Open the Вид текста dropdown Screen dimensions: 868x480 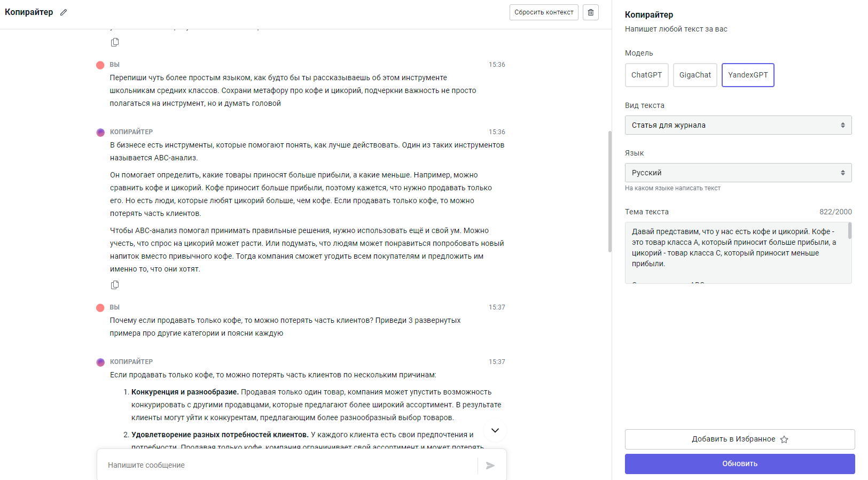[x=738, y=125]
